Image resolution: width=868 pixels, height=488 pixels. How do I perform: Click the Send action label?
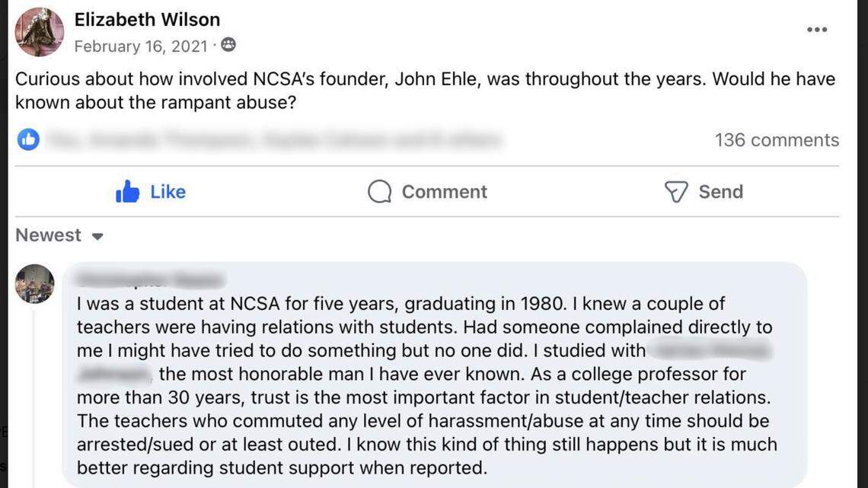click(721, 192)
